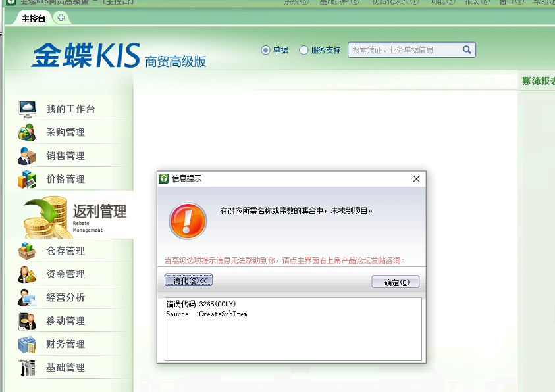The height and width of the screenshot is (392, 555).
Task: Click the 简化(S)<< button
Action: pyautogui.click(x=189, y=281)
